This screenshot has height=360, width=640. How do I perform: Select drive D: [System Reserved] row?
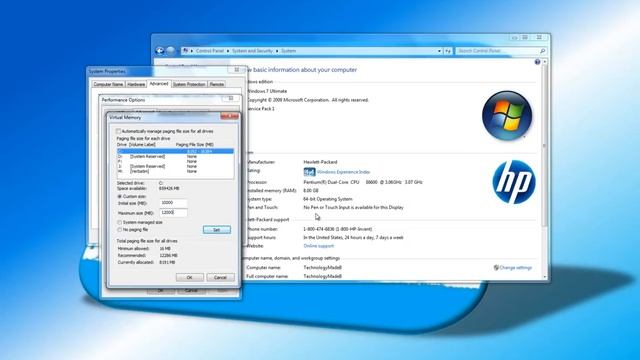pyautogui.click(x=176, y=156)
